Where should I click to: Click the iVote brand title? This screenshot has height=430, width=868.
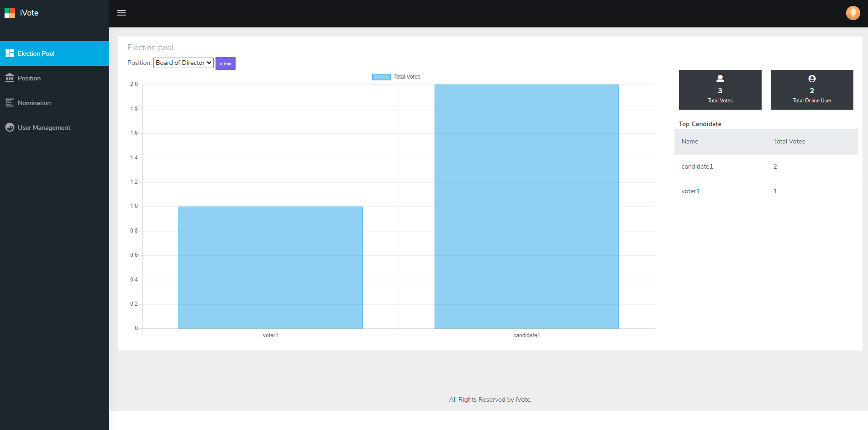click(x=29, y=13)
